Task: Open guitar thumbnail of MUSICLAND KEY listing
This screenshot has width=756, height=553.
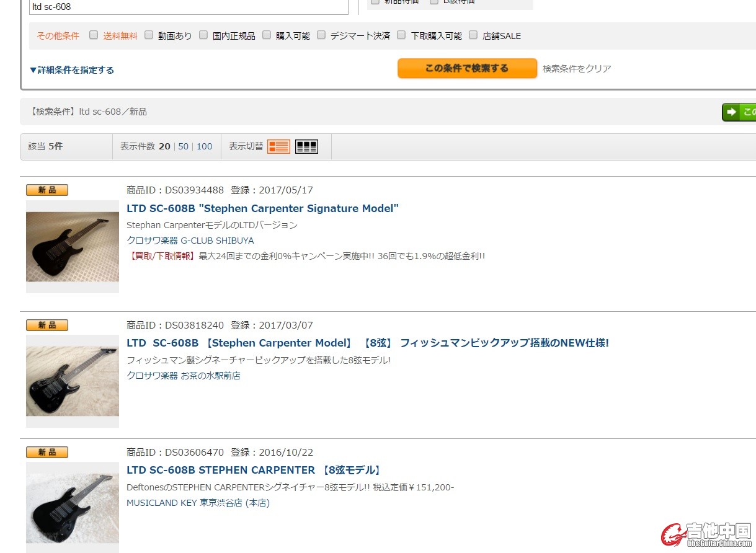Action: (x=73, y=508)
